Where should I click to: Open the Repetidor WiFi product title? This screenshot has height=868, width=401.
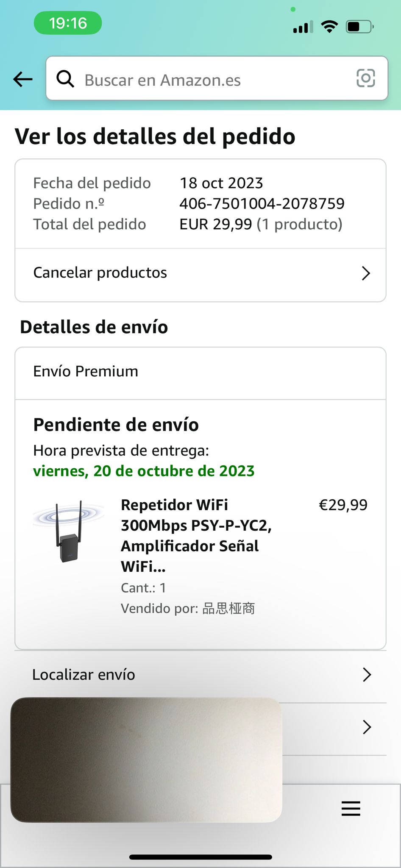tap(196, 535)
